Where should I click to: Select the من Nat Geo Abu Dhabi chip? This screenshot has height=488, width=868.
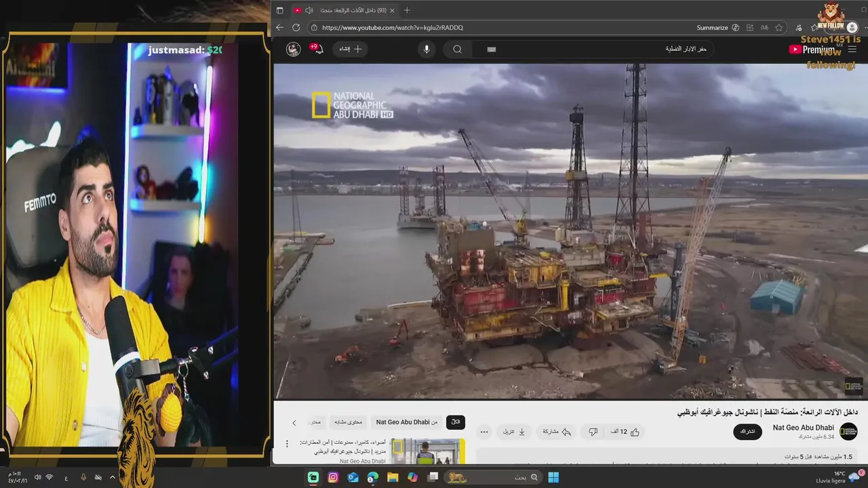[406, 422]
